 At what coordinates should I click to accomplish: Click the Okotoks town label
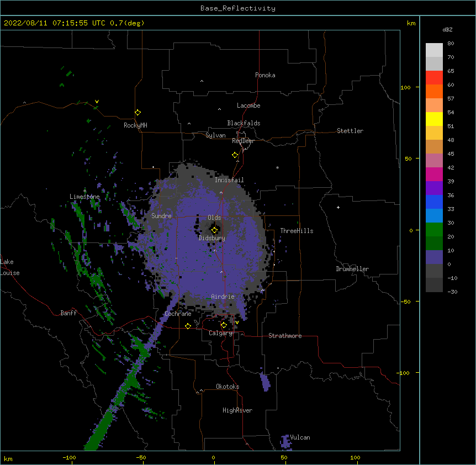[x=228, y=387]
